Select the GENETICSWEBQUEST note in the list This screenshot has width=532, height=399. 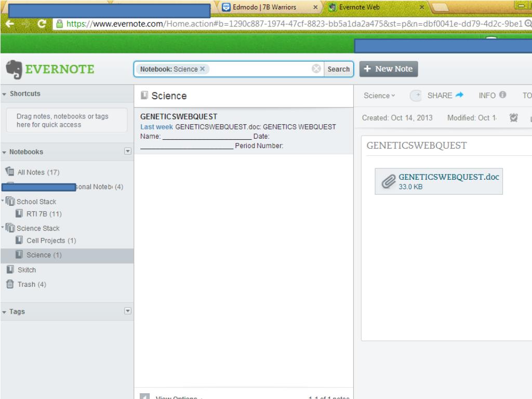tap(244, 131)
